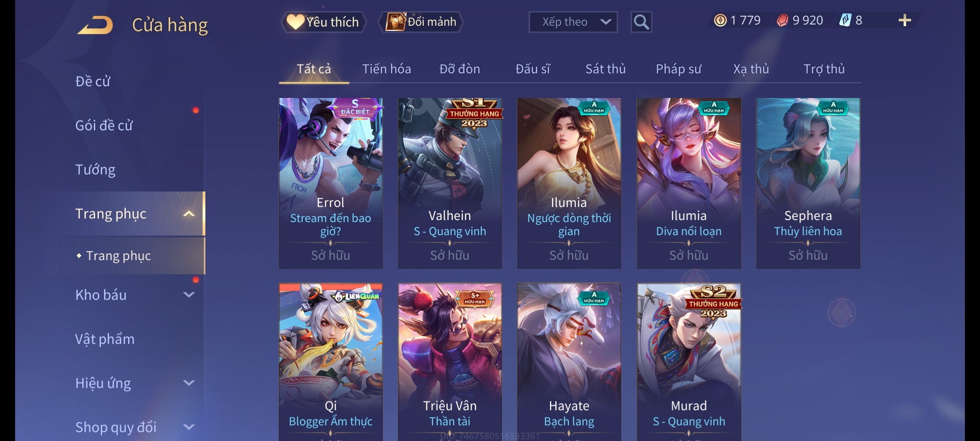Click the plus icon to add currency

click(905, 20)
